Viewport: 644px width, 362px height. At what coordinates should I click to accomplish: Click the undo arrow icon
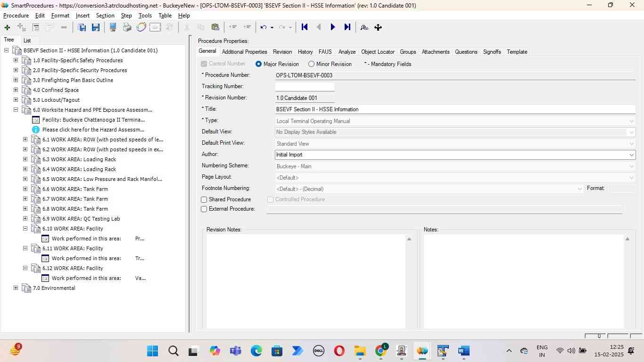pos(264,27)
